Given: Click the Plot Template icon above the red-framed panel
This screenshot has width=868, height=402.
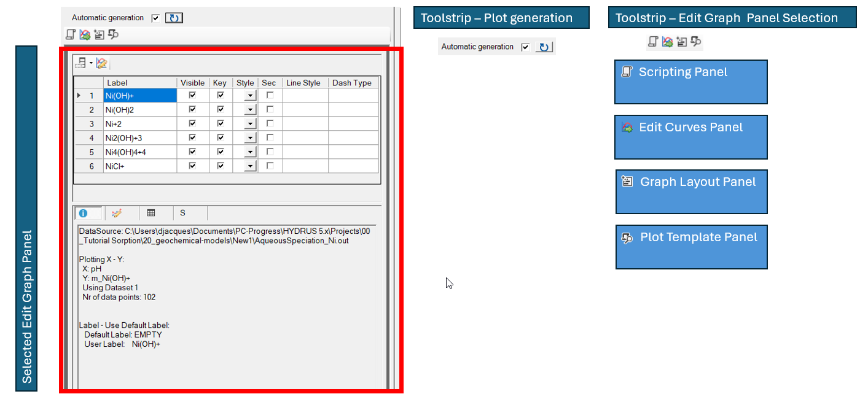Looking at the screenshot, I should coord(113,35).
